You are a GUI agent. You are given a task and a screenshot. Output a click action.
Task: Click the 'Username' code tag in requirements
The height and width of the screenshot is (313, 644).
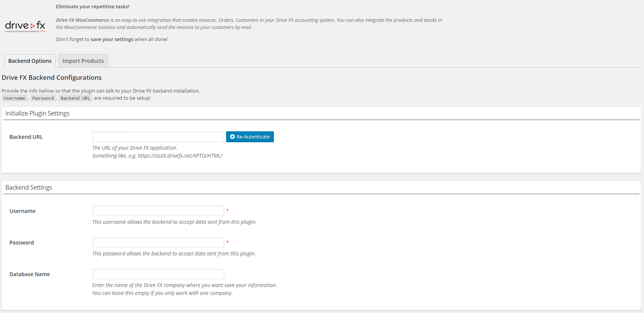click(14, 98)
